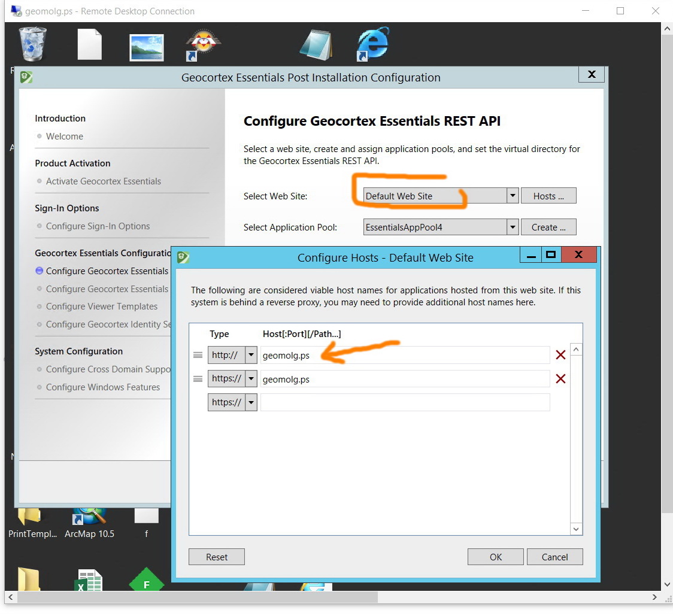This screenshot has width=673, height=616.
Task: Launch Internet Explorer desktop shortcut
Action: coord(372,44)
